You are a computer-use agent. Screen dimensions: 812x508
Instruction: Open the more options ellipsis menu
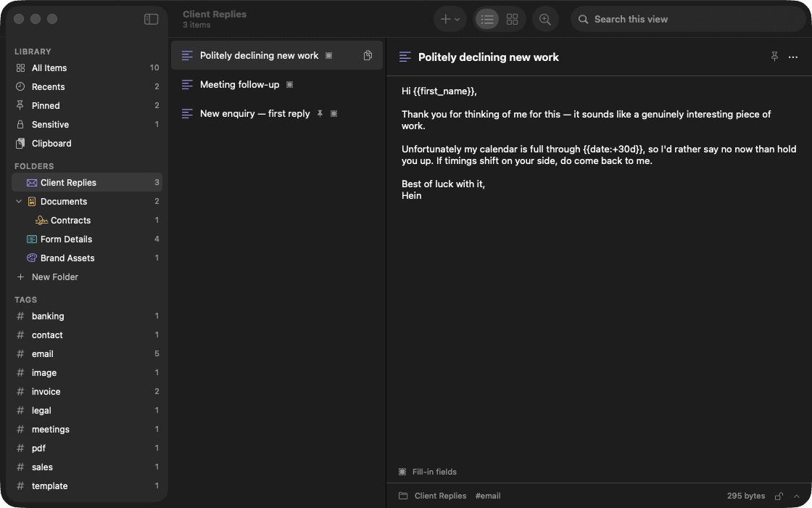pyautogui.click(x=793, y=57)
